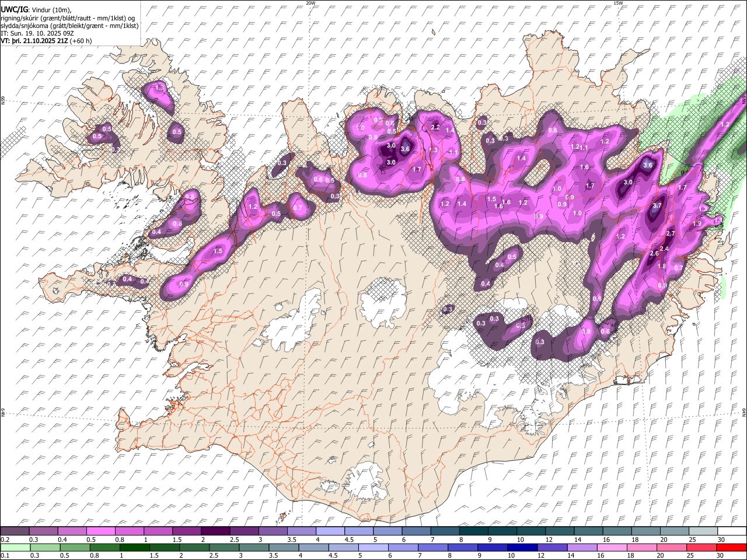Click the 15W longitude label

618,3
